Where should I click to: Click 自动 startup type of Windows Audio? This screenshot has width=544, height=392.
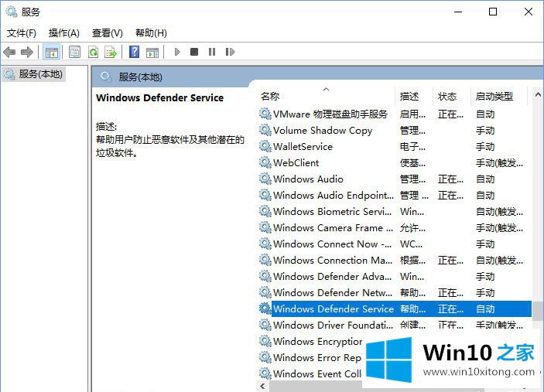pos(485,179)
